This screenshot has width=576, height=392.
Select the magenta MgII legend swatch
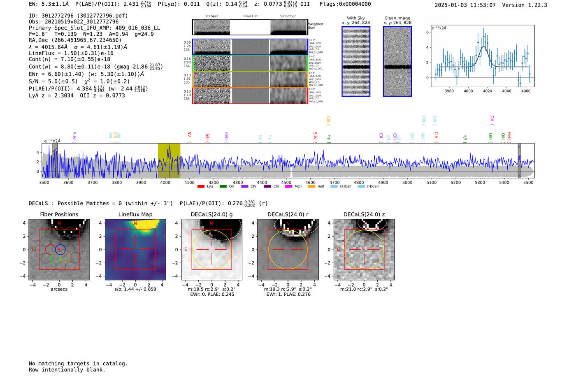tap(288, 186)
